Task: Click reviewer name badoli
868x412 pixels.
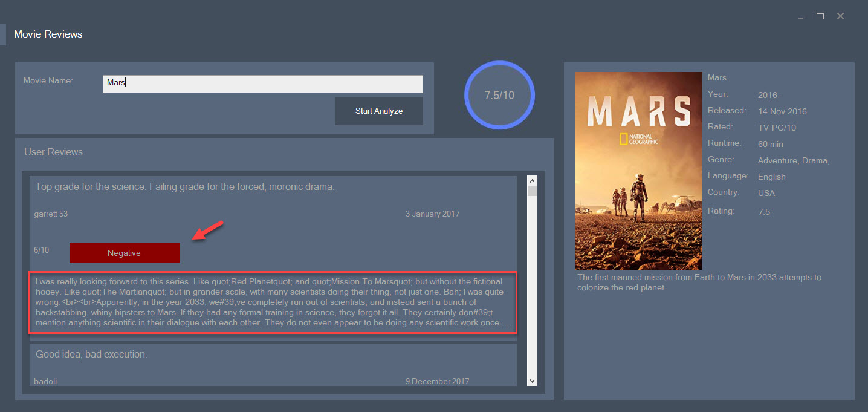Action: click(45, 381)
